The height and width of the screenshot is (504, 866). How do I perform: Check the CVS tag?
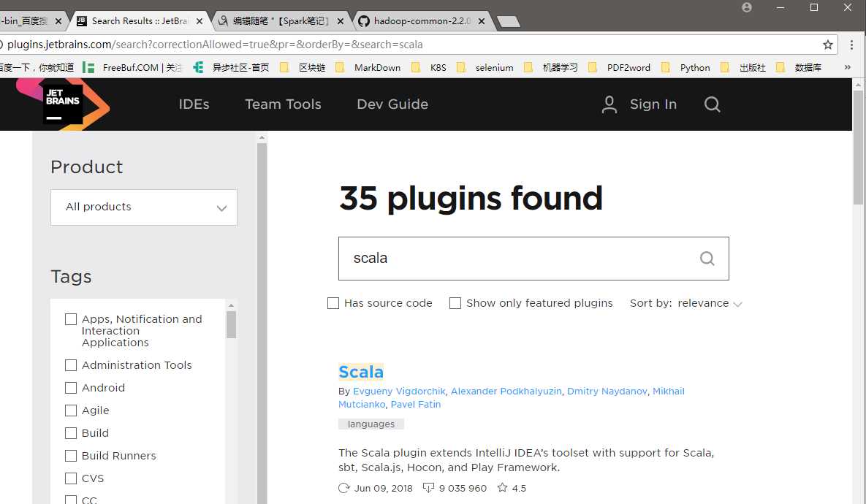(x=71, y=478)
